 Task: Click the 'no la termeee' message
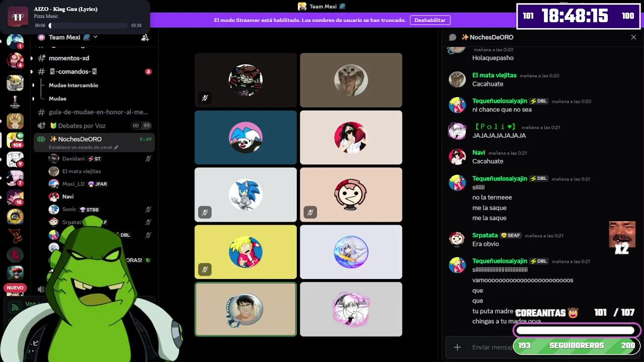[x=492, y=198]
